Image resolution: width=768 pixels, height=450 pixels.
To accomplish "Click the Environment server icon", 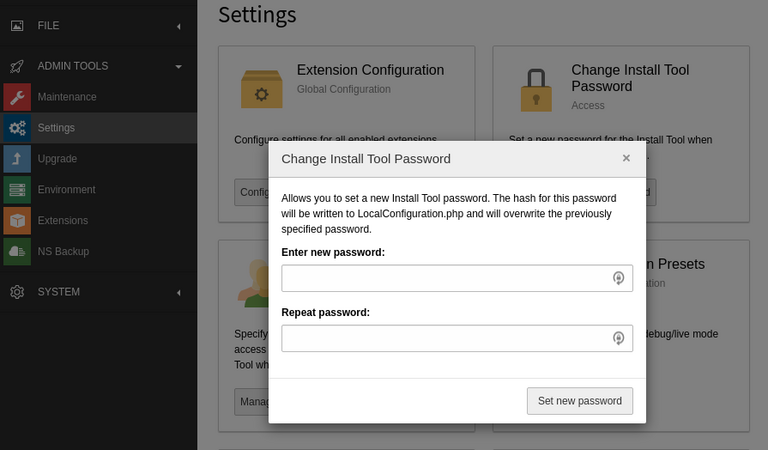I will click(17, 190).
